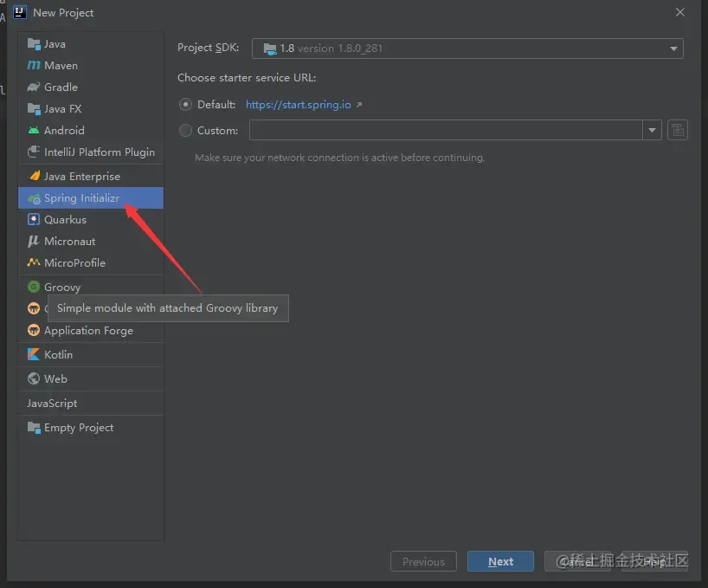Click the Quarkus icon
The width and height of the screenshot is (708, 588).
(x=34, y=219)
